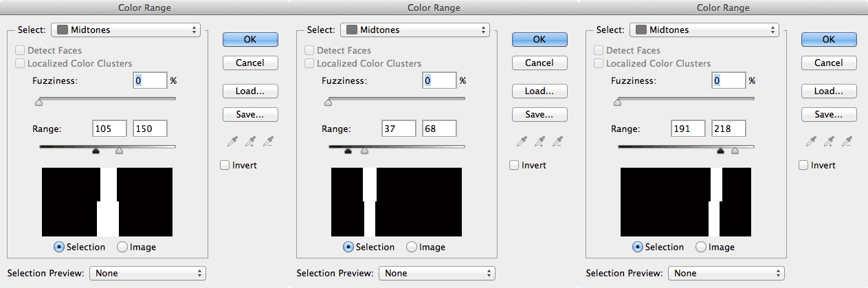
Task: Click the Range field showing 191
Action: point(688,129)
